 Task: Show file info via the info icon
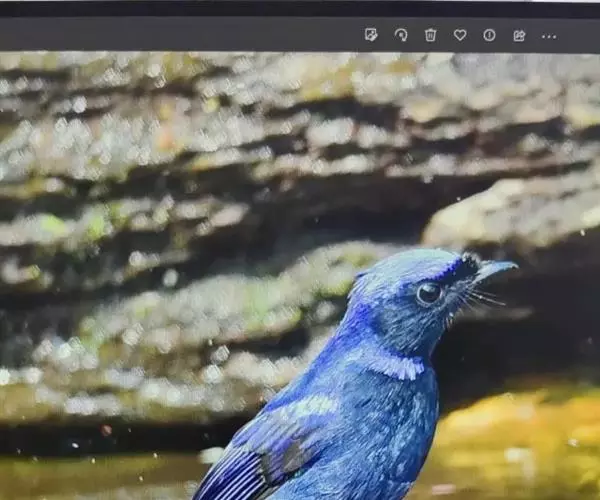489,35
